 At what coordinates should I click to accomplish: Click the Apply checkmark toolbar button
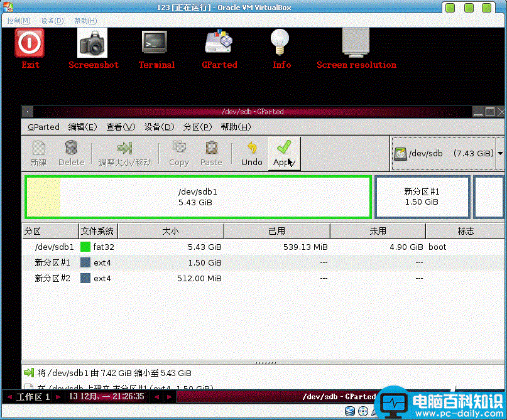(x=284, y=153)
